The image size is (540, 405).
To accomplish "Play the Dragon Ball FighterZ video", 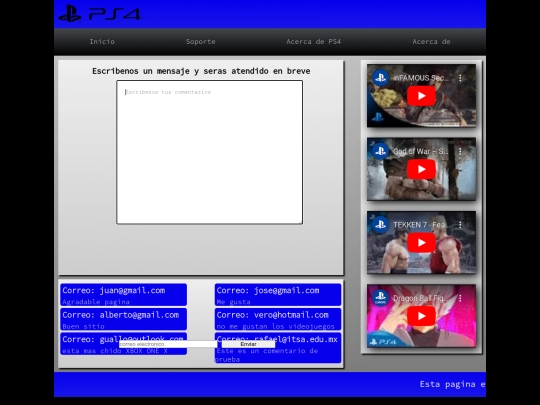I will (x=421, y=316).
